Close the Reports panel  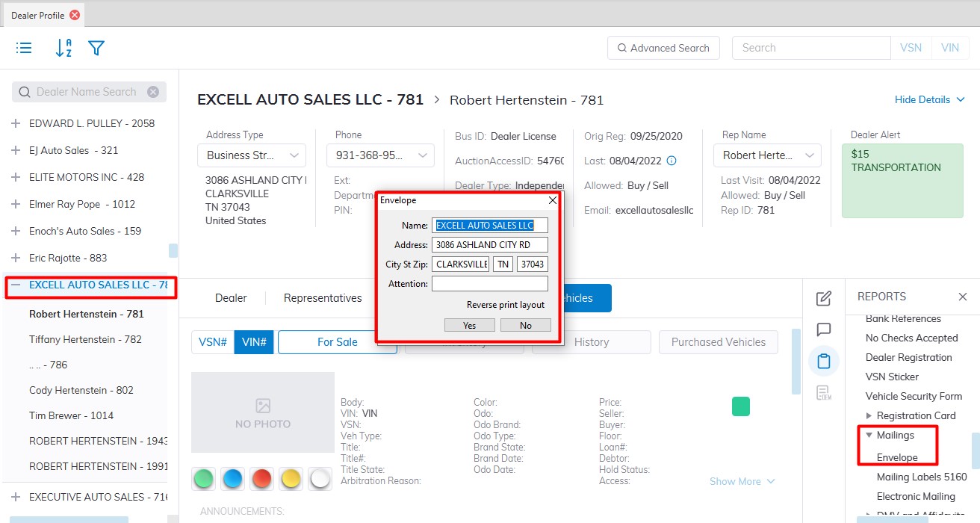(962, 297)
